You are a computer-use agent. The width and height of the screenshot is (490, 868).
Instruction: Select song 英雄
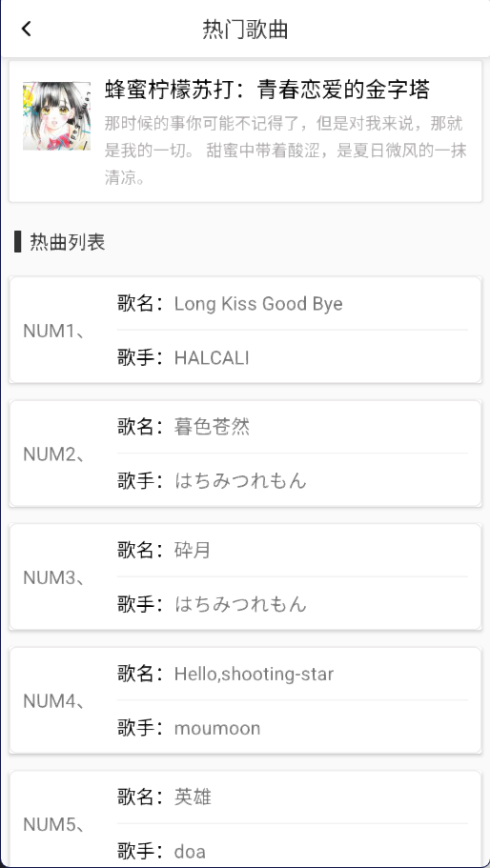click(x=193, y=797)
